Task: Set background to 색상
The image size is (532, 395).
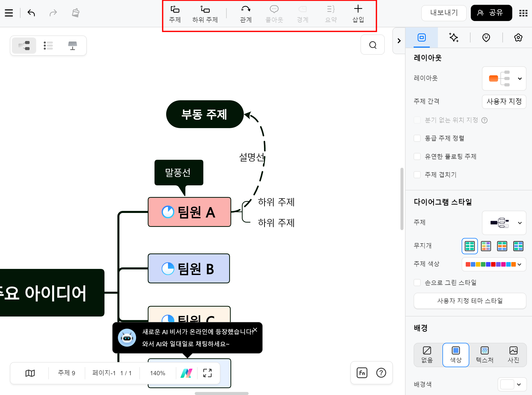Action: click(456, 355)
